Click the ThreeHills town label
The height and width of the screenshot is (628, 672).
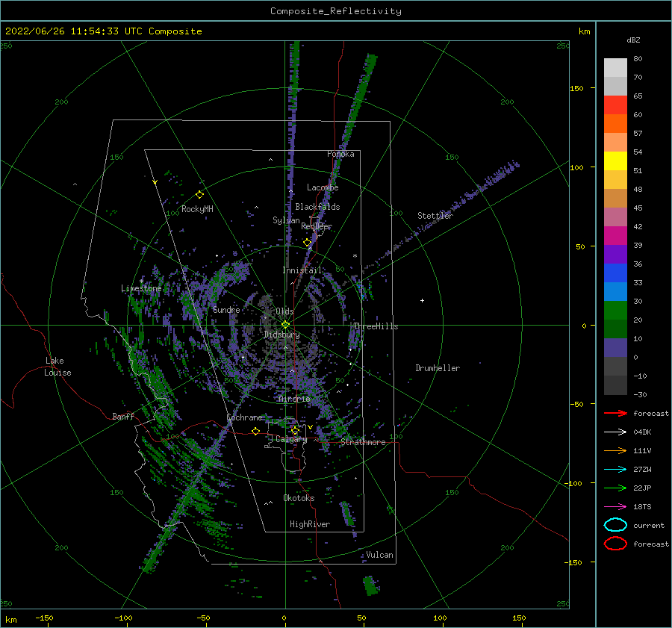point(376,326)
